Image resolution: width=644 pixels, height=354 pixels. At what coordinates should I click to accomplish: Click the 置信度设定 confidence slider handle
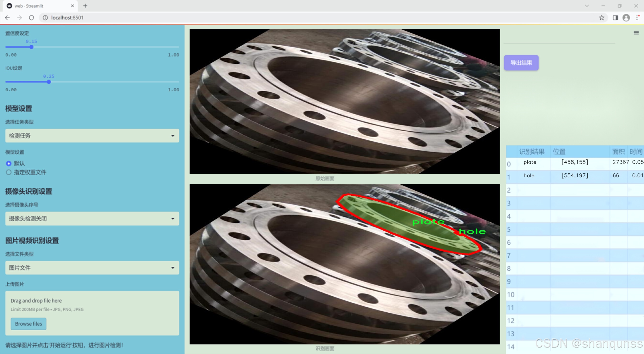[x=32, y=47]
